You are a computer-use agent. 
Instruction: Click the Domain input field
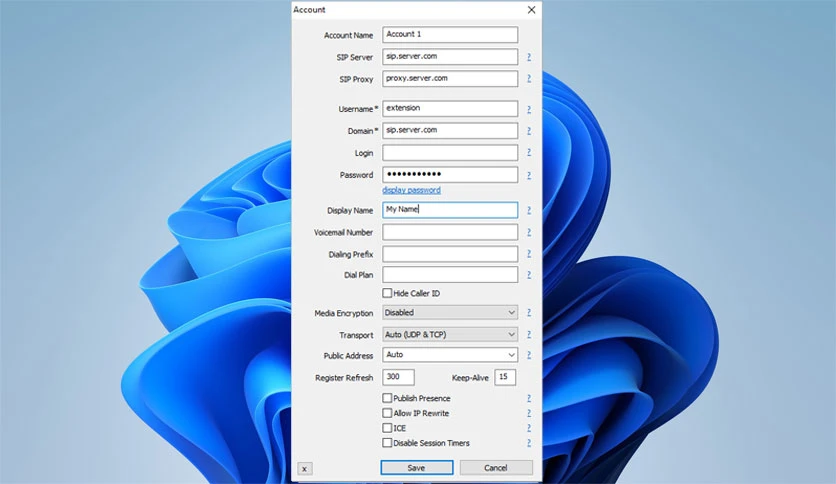coord(450,131)
